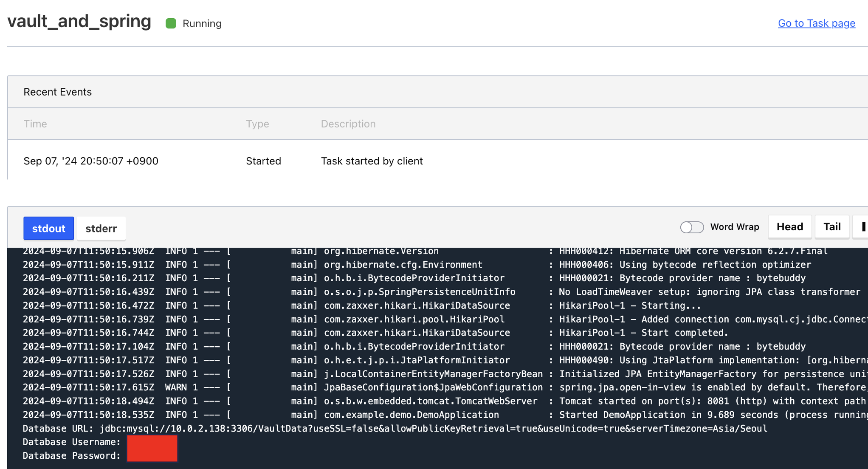Click the Sep 07 20:50:07 event timestamp
The width and height of the screenshot is (868, 469).
(x=91, y=161)
